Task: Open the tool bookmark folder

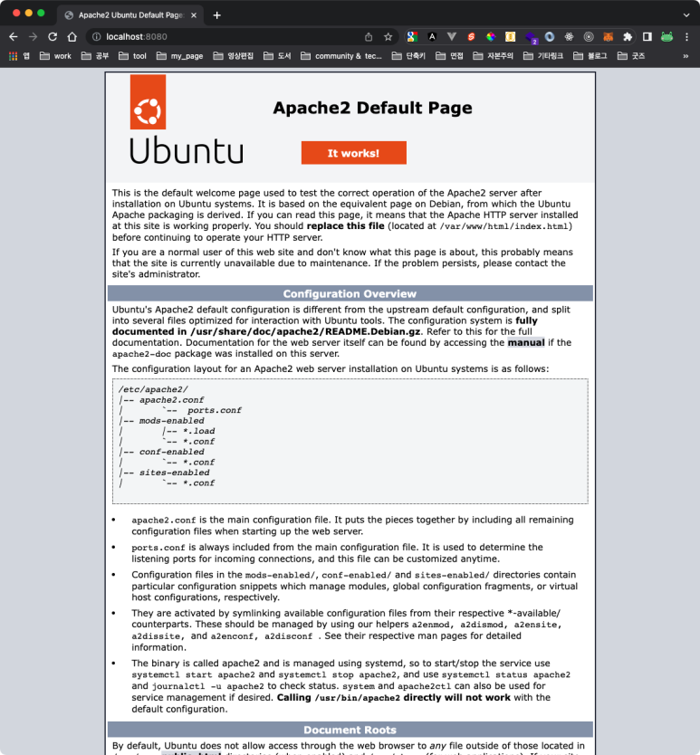Action: pyautogui.click(x=132, y=56)
